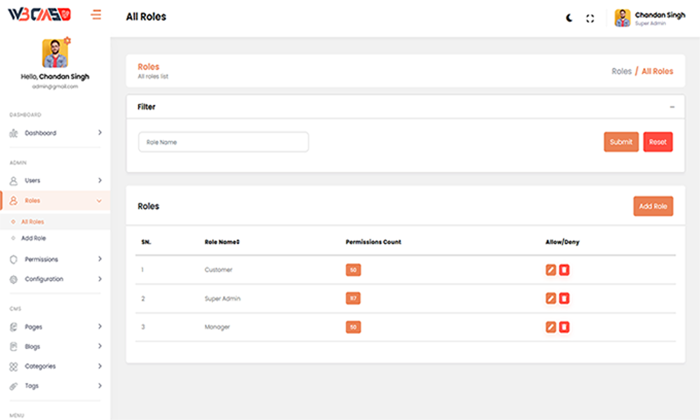Delete the Manager role with the trash icon

click(x=564, y=327)
